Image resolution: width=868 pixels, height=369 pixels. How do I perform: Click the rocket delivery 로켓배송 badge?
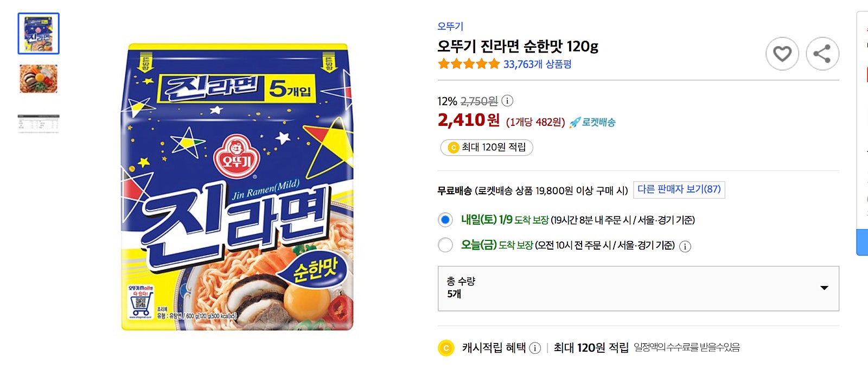(592, 123)
